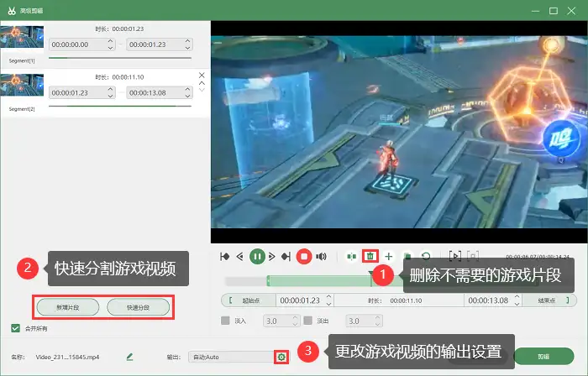Add a segment with the plus icon
This screenshot has width=588, height=376.
point(389,257)
